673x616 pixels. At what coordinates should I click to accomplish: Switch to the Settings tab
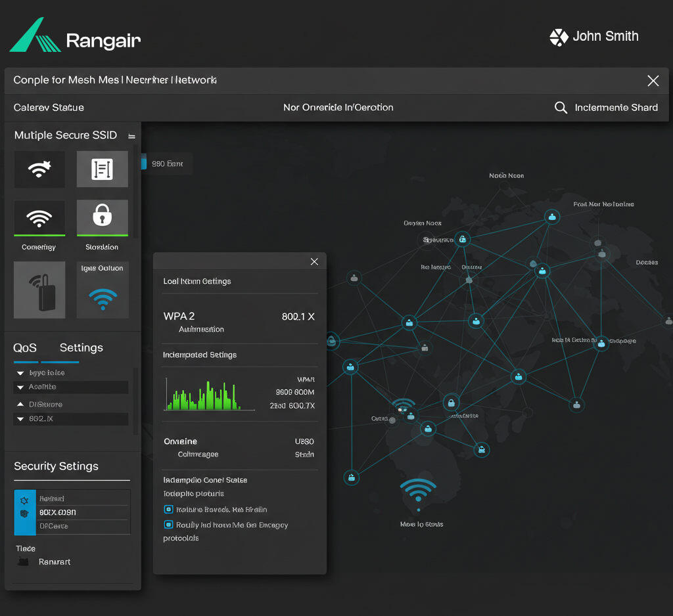[x=81, y=348]
